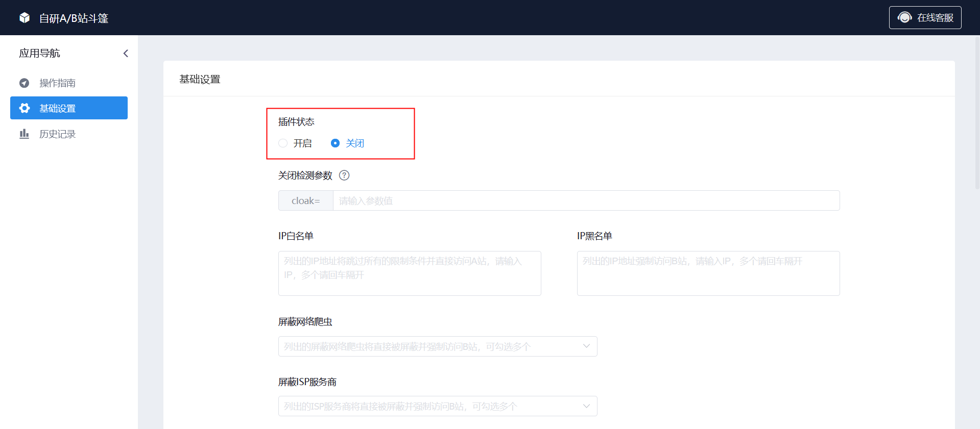Click the compass icon beside 操作指南
980x429 pixels.
pyautogui.click(x=24, y=83)
